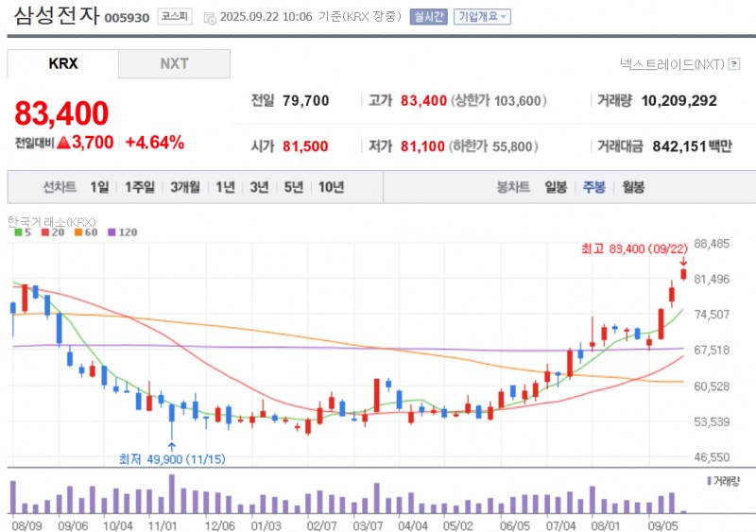
Task: Click the 거래량 volume legend label
Action: point(723,481)
